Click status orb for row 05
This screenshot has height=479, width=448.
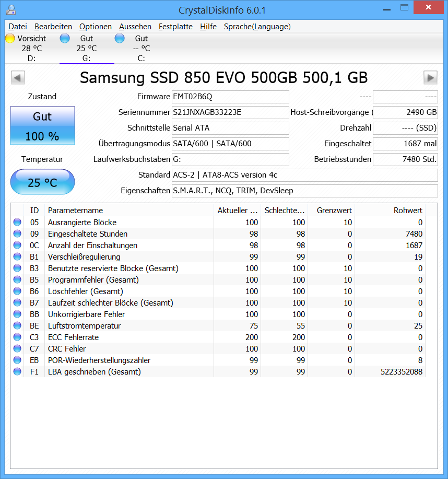(x=17, y=222)
